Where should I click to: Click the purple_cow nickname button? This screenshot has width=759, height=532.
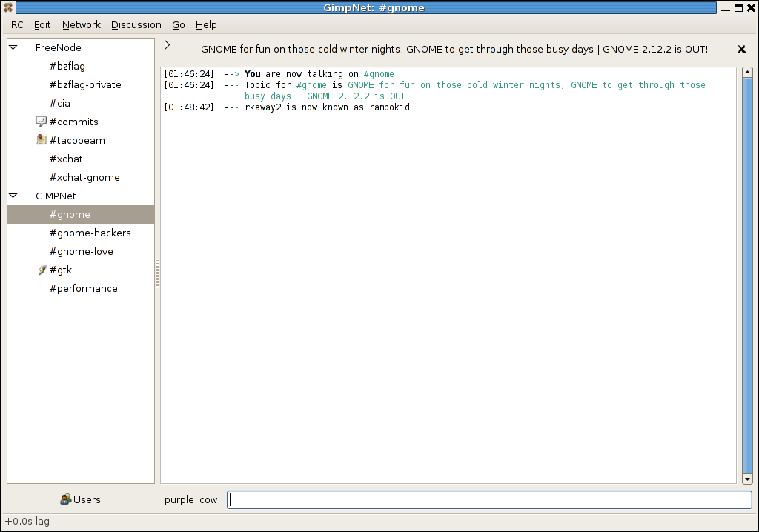pyautogui.click(x=190, y=499)
